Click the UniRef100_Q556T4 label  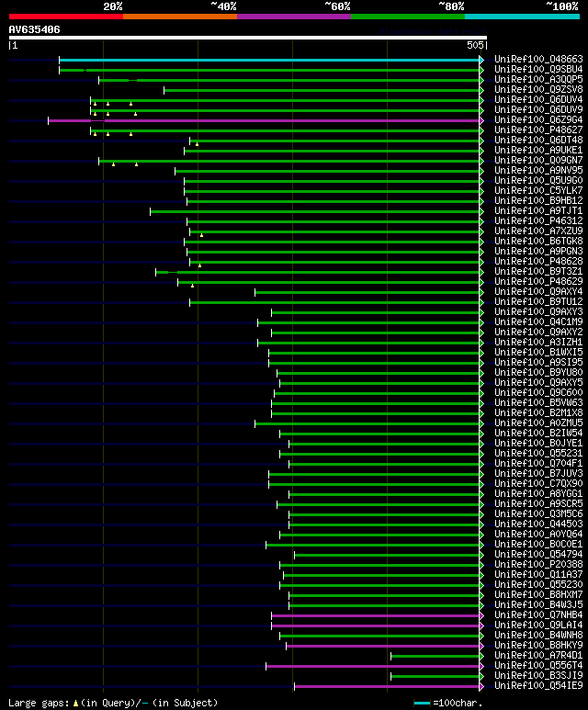click(538, 666)
